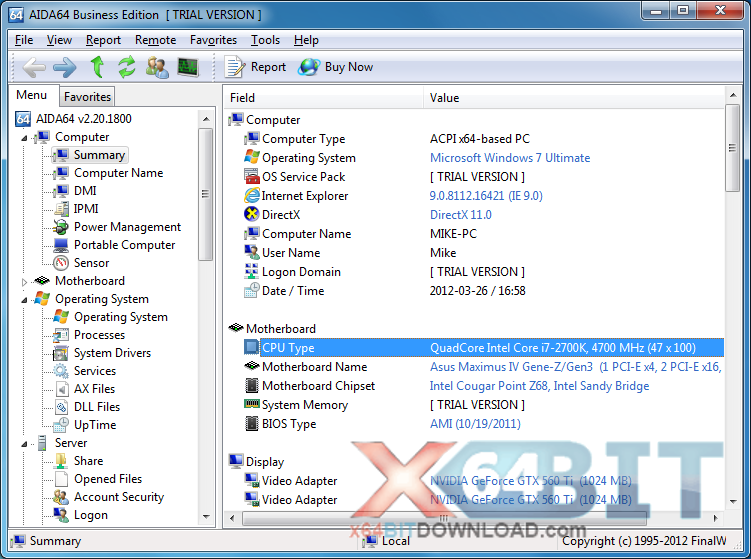This screenshot has height=559, width=751.
Task: Select AIDA64 v2.20.1800 root tree item
Action: tap(73, 119)
